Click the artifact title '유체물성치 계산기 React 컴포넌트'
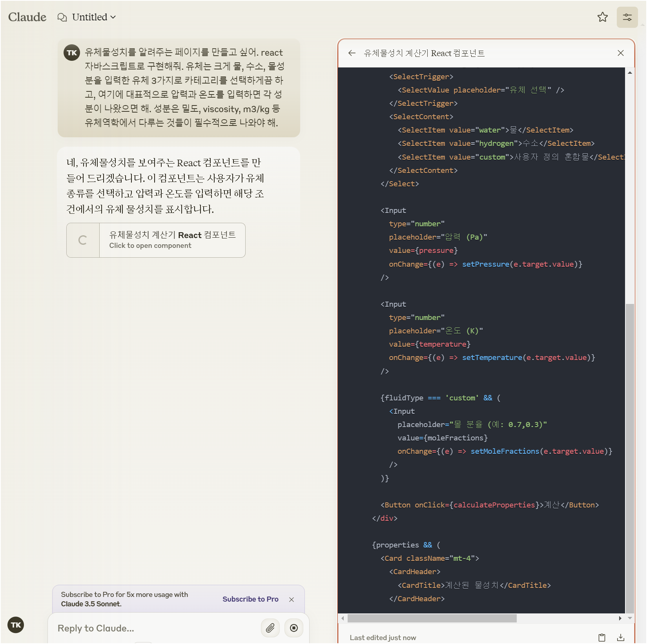The width and height of the screenshot is (647, 644). click(x=424, y=53)
